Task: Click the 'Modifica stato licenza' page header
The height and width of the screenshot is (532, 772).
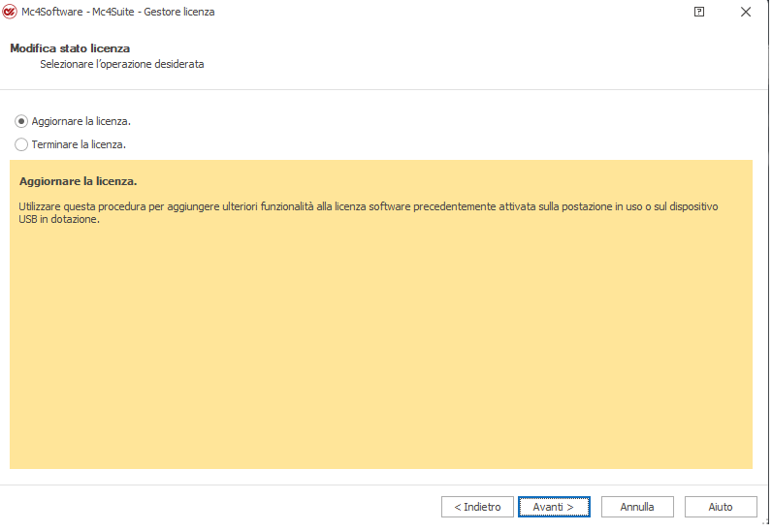Action: point(70,47)
